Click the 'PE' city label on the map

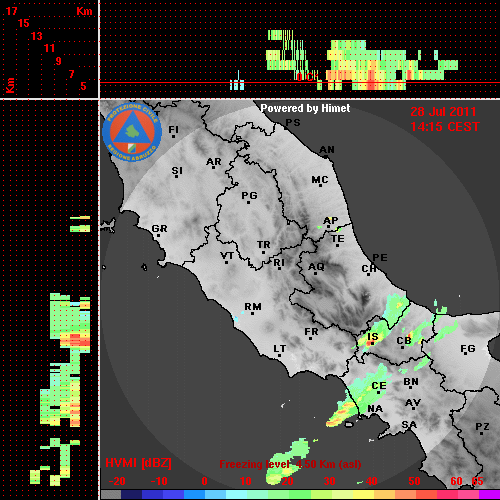tap(380, 258)
